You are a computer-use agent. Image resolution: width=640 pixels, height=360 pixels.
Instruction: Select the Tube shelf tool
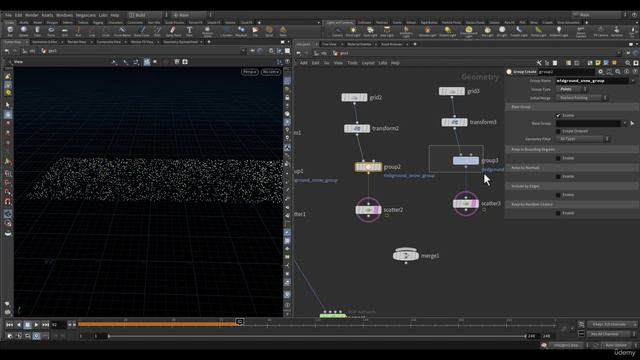click(37, 31)
